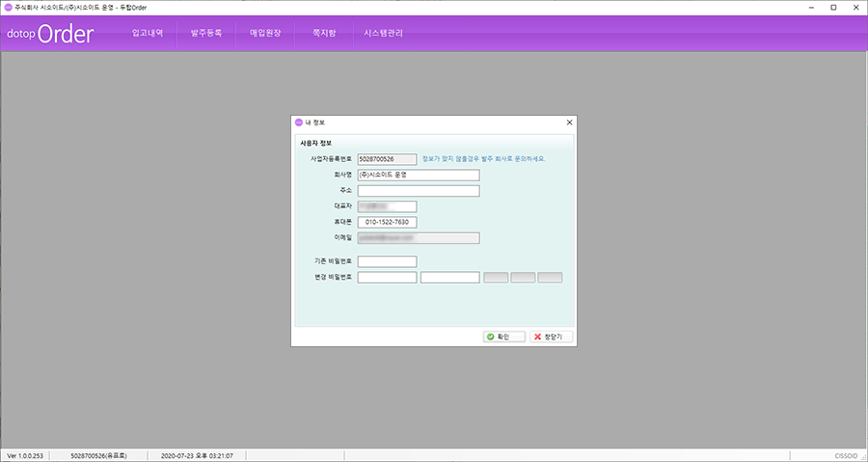Open the 입고내역 menu
This screenshot has height=462, width=868.
click(x=148, y=33)
